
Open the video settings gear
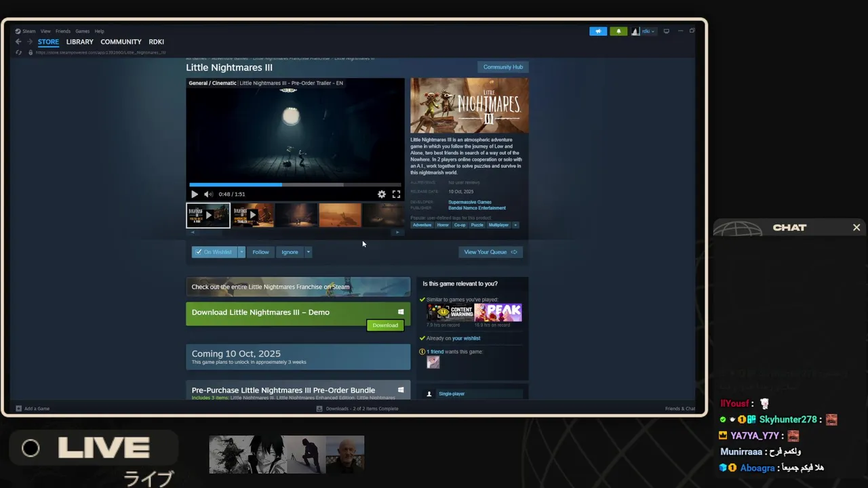point(382,195)
